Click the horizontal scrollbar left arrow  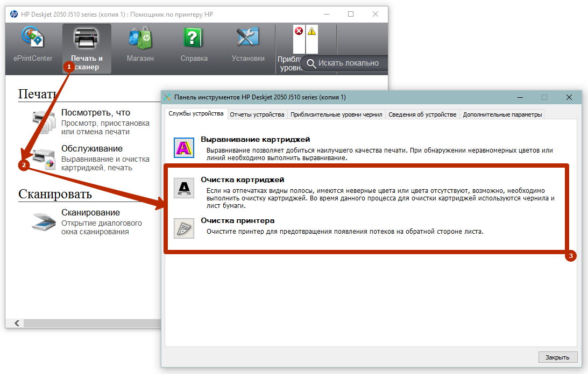point(16,323)
